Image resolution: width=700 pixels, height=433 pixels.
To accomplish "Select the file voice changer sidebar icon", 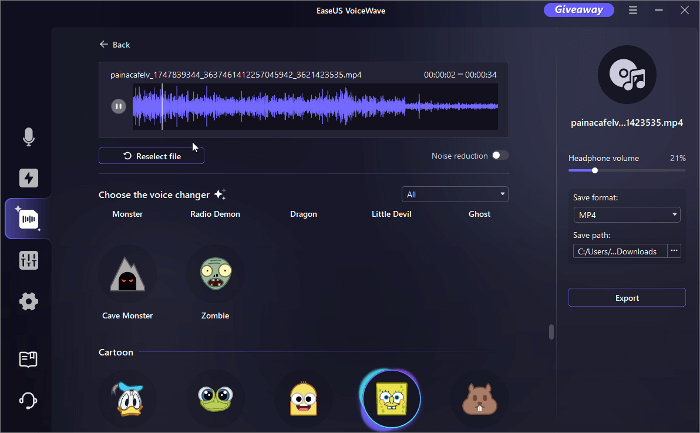I will [29, 219].
